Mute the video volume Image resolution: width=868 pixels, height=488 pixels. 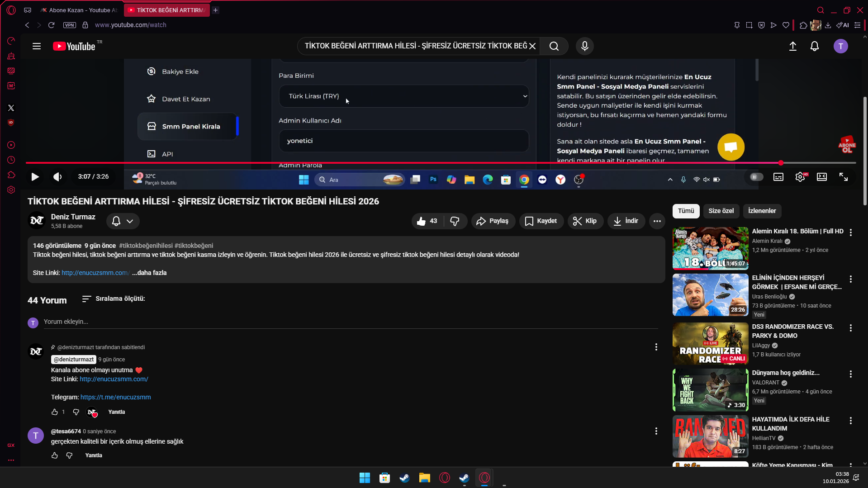click(57, 177)
